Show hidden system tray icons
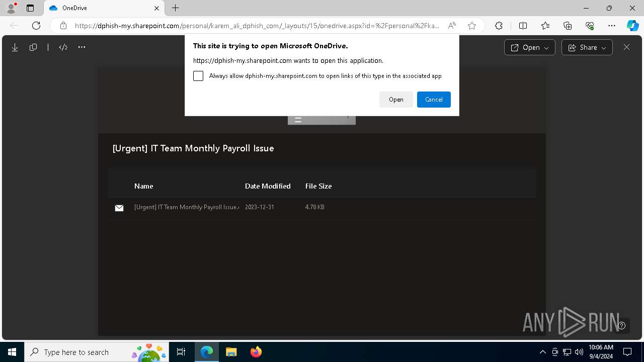Viewport: 644px width, 362px height. 543,352
